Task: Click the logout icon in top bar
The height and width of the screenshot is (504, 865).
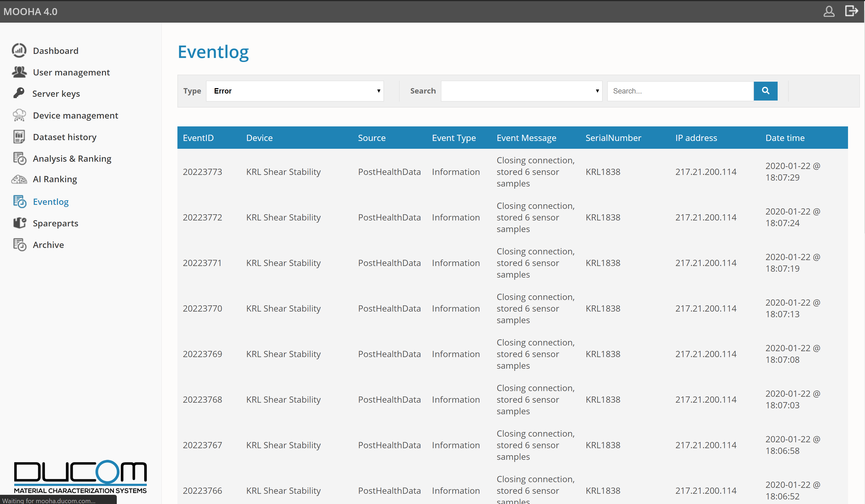Action: (851, 11)
